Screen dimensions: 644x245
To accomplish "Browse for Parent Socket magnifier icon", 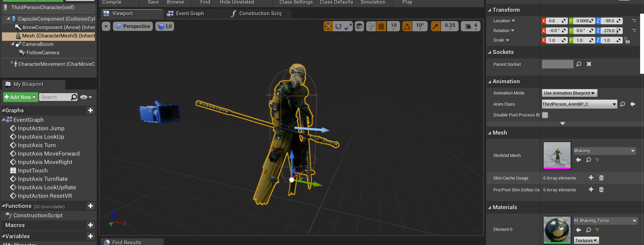I will [x=579, y=64].
